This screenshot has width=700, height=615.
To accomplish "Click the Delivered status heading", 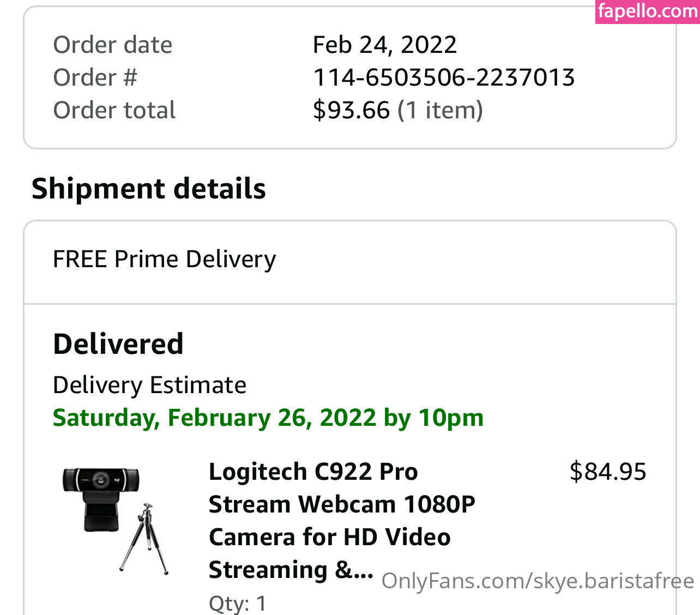I will tap(118, 344).
